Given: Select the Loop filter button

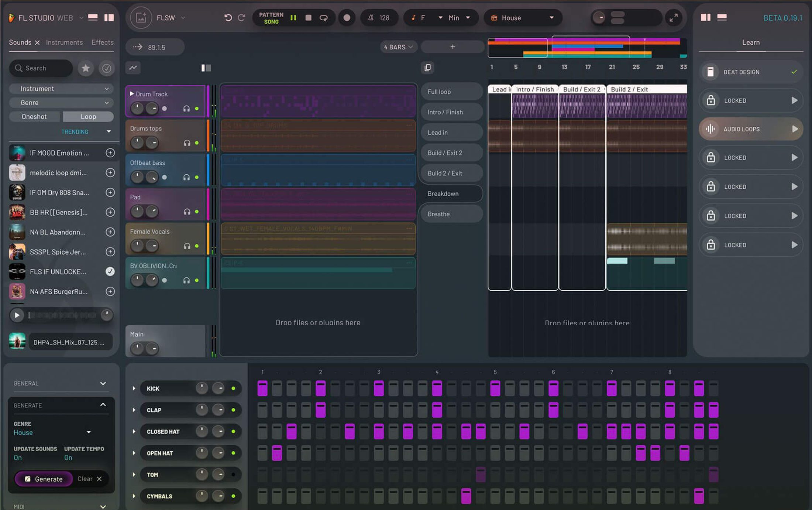Looking at the screenshot, I should pos(88,117).
